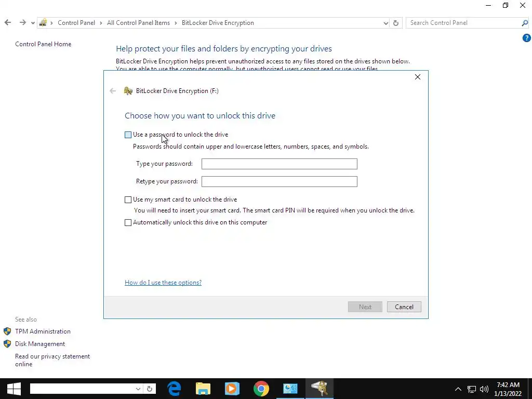Click the taskbar address refresh icon

pos(150,389)
